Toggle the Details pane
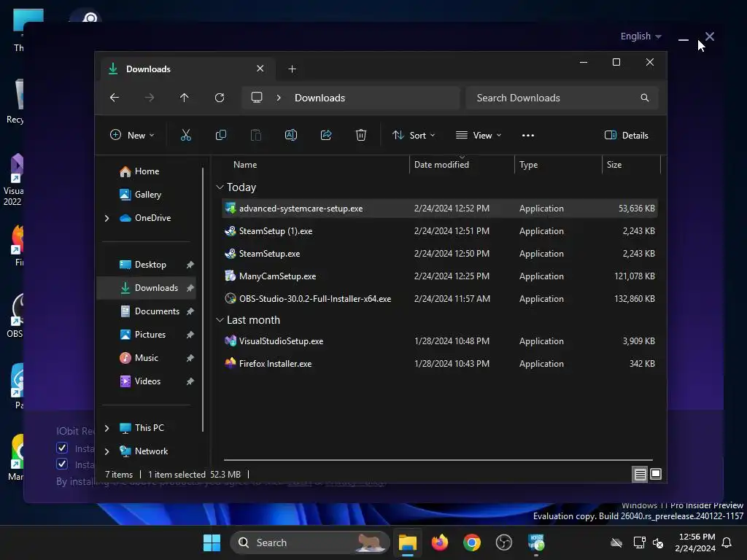The width and height of the screenshot is (747, 560). click(x=626, y=135)
